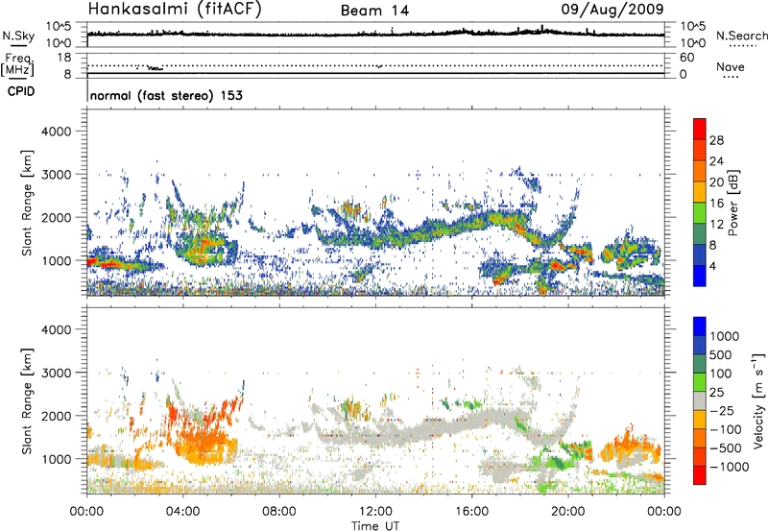Click the "-500" label on the velocity colorbar
768x532 pixels.
pos(725,448)
